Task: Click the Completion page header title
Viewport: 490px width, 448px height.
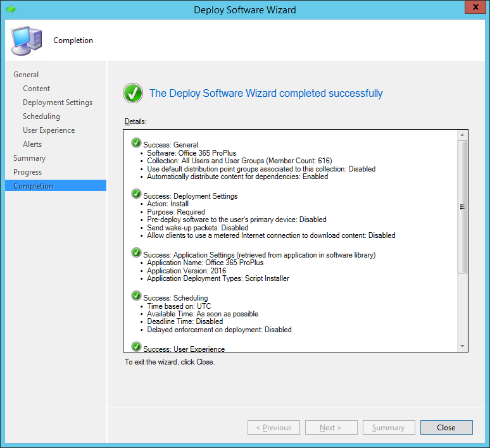Action: coord(73,40)
